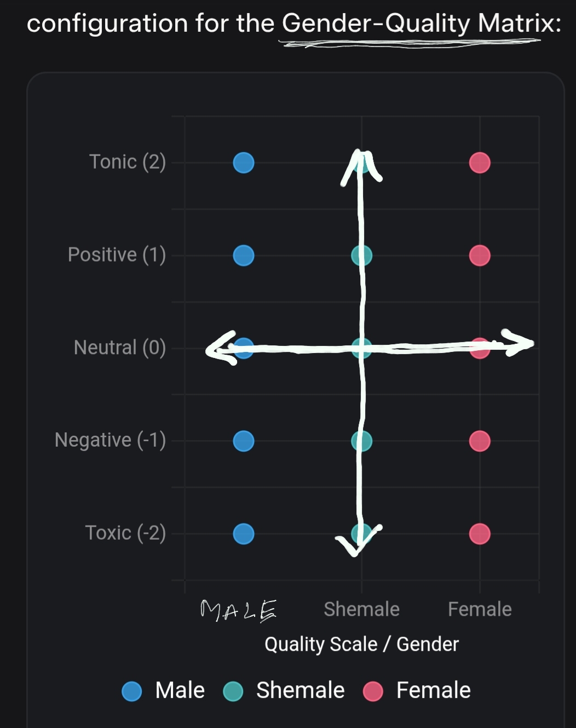Click the Male point on Negative (-1) row
The height and width of the screenshot is (728, 576).
pos(244,441)
